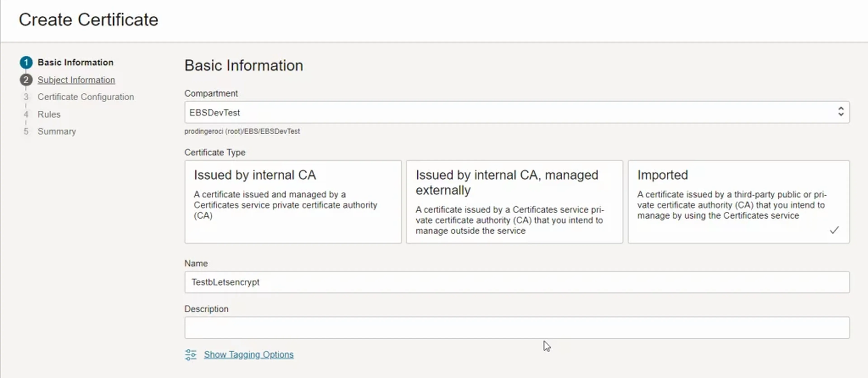This screenshot has height=378, width=868.
Task: Click the Compartment dropdown up-down arrows
Action: coord(841,111)
